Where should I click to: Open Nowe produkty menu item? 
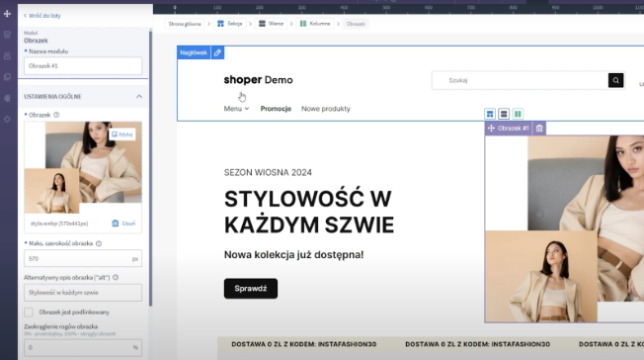pos(326,109)
